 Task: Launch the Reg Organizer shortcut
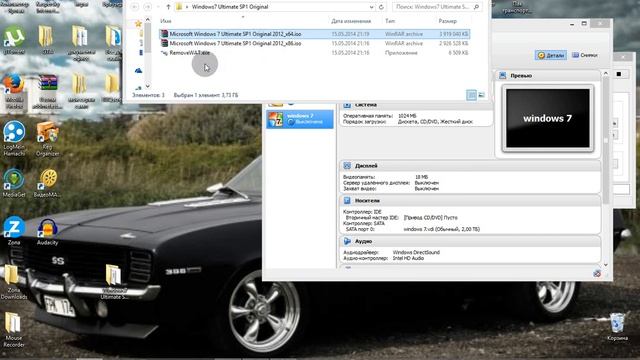[48, 138]
